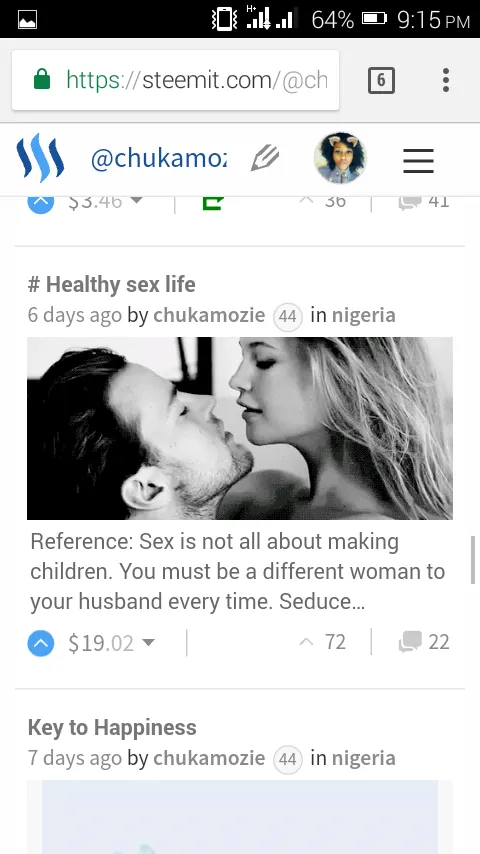Tap the green resteem icon
The width and height of the screenshot is (480, 854).
(213, 203)
